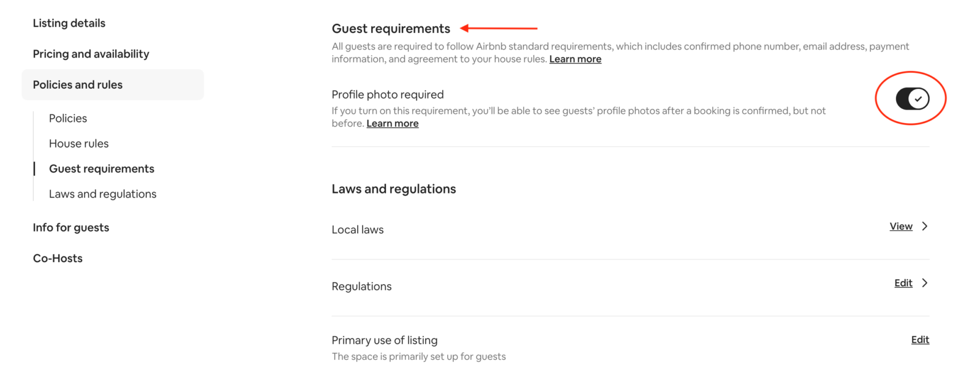
Task: Open Pricing and availability section
Action: [91, 53]
